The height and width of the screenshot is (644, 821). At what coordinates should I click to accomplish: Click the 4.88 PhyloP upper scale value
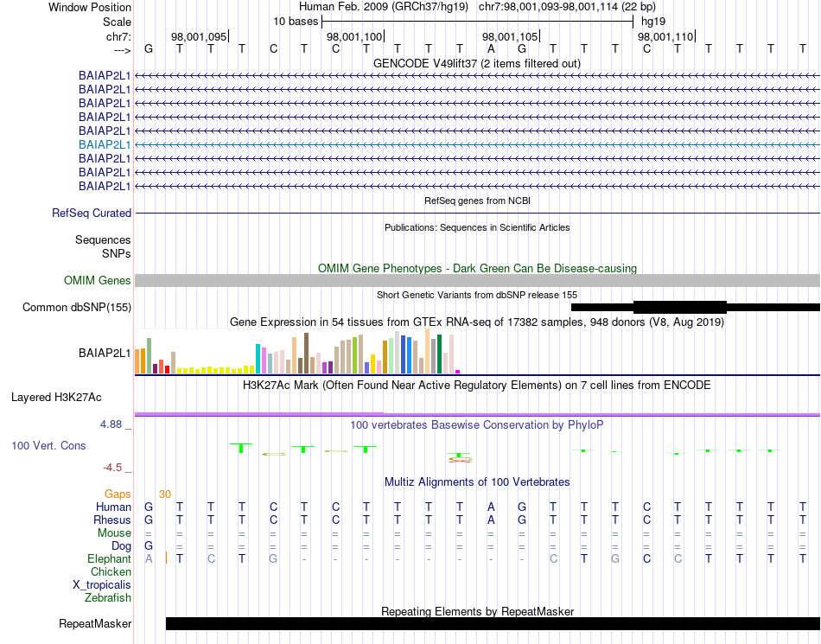coord(111,424)
